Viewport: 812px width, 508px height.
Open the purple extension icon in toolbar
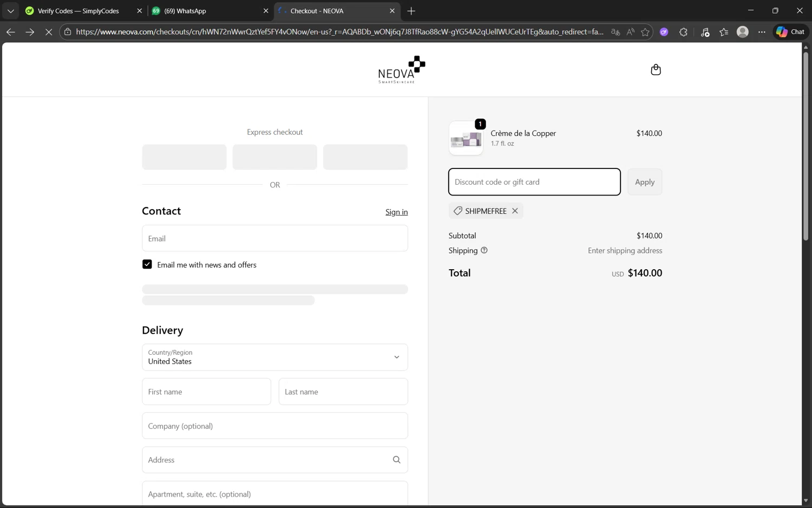click(664, 32)
